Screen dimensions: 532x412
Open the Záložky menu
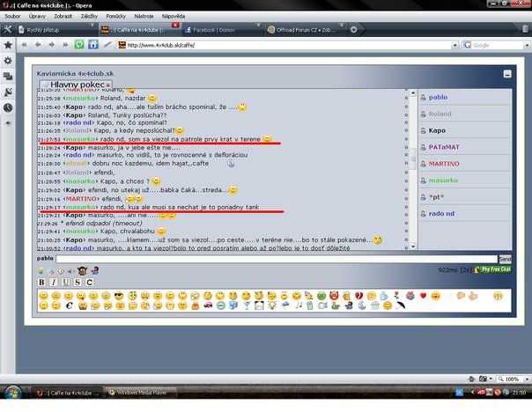(89, 16)
